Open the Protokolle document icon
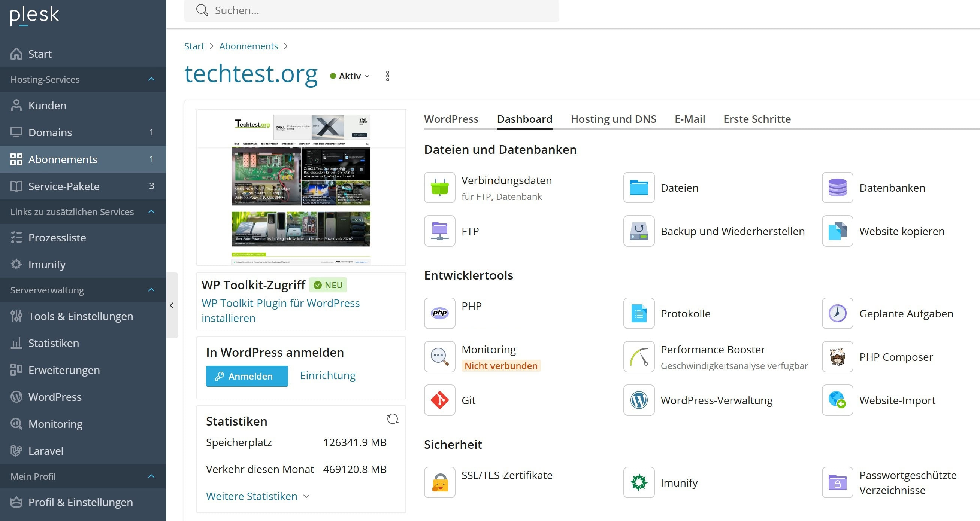Viewport: 980px width, 521px height. pos(639,313)
